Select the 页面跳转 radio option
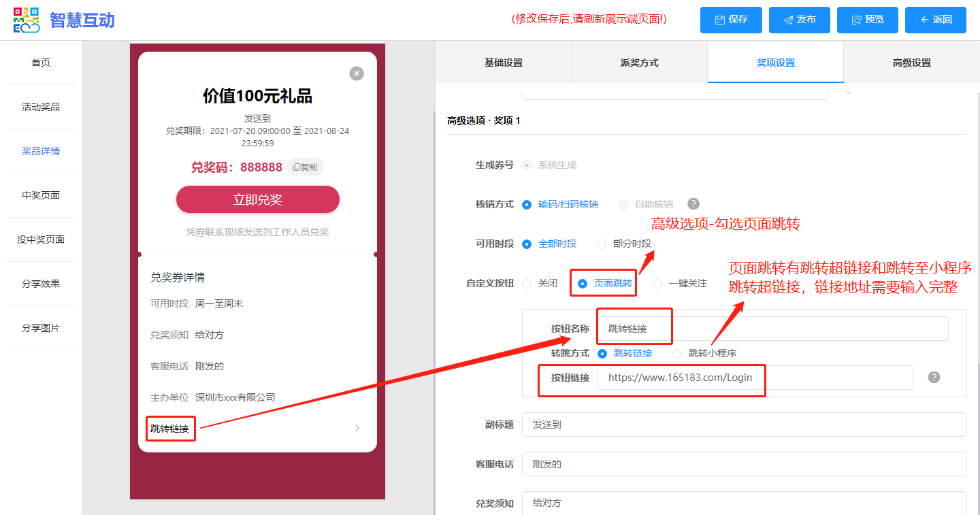The height and width of the screenshot is (515, 980). (583, 284)
